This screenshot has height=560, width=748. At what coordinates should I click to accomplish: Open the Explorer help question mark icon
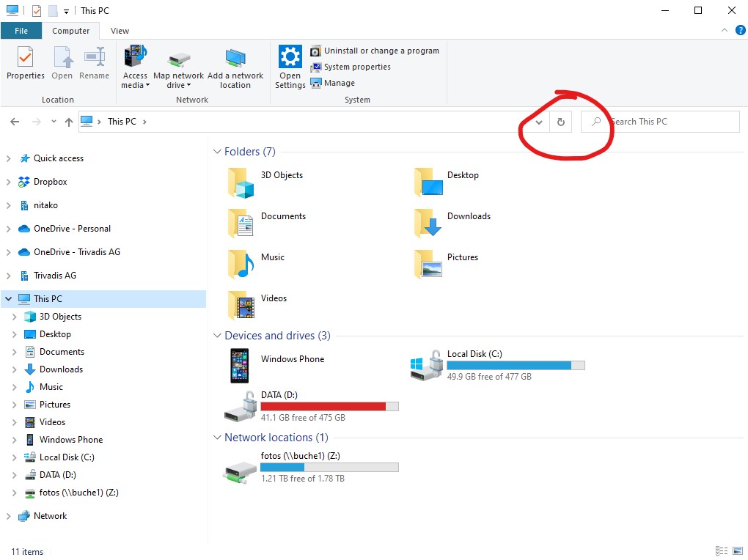click(x=740, y=30)
